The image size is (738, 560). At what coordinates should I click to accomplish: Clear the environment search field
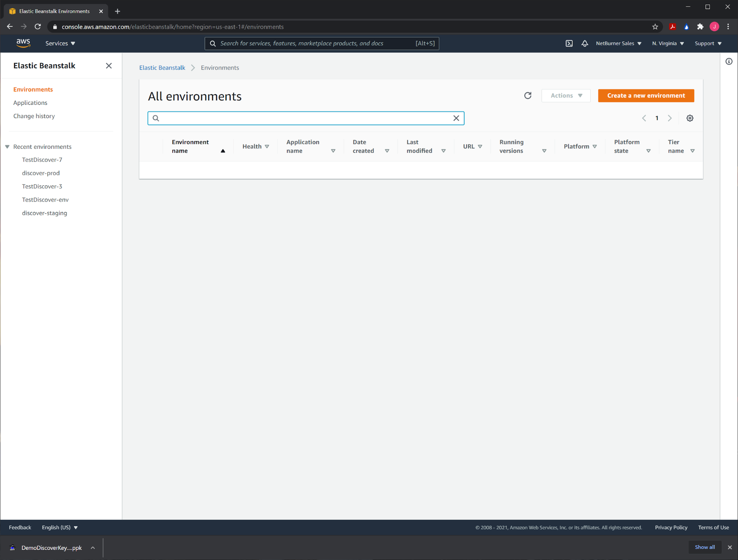pyautogui.click(x=456, y=118)
